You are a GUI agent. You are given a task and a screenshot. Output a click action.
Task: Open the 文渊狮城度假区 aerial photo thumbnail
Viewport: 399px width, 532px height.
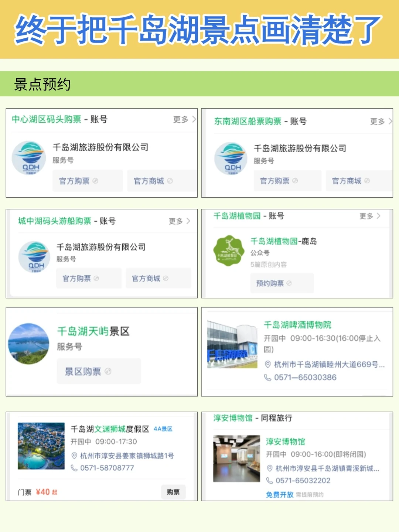tap(41, 446)
